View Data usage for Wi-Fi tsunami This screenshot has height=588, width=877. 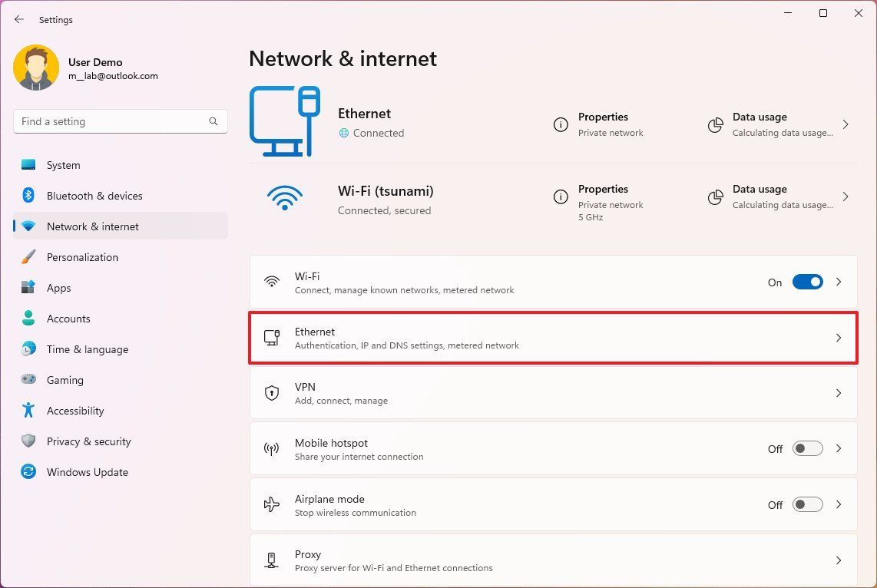760,197
